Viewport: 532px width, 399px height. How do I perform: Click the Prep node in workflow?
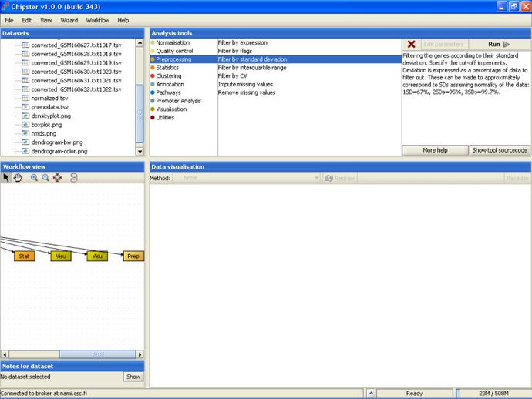[133, 256]
